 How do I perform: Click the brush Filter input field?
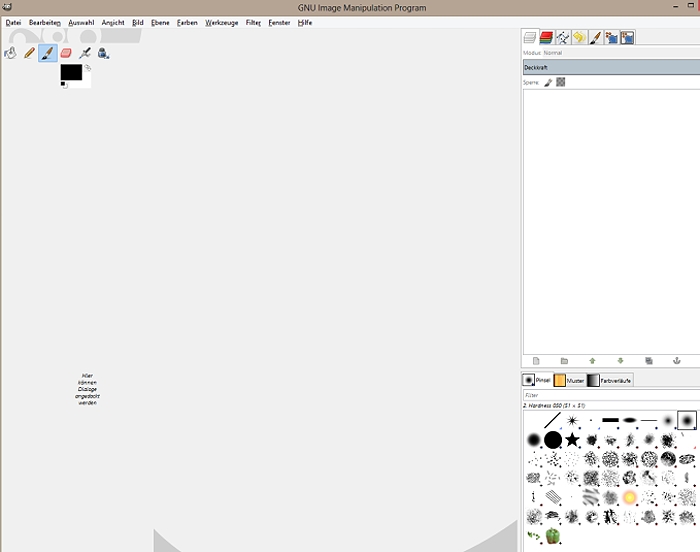pyautogui.click(x=611, y=395)
